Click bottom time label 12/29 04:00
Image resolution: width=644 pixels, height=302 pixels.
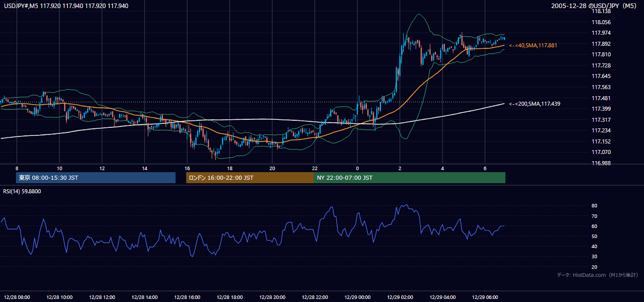pyautogui.click(x=442, y=297)
